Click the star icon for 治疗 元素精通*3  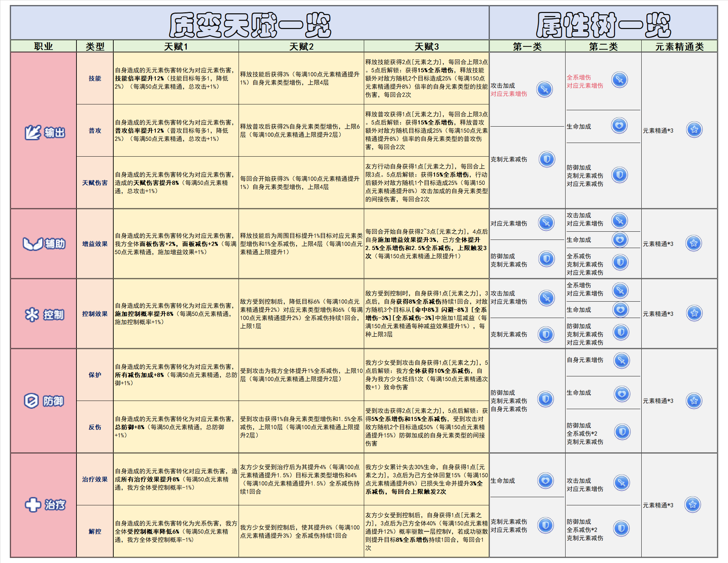[693, 505]
